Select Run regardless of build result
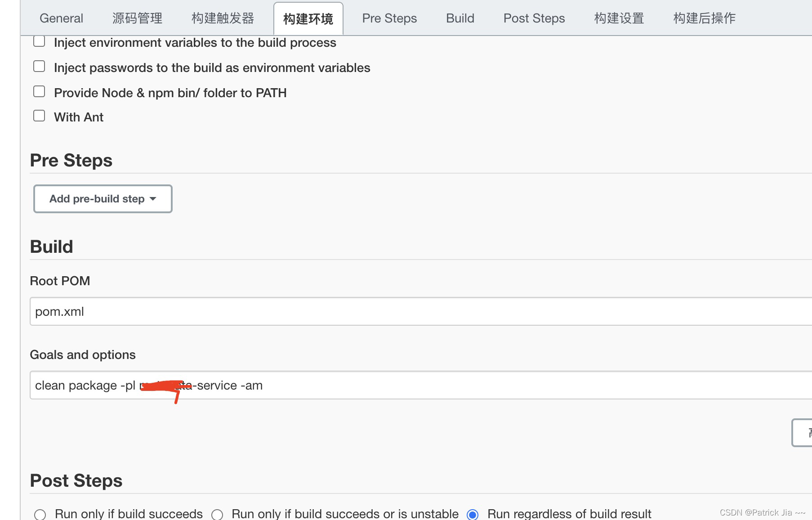The width and height of the screenshot is (812, 520). click(473, 514)
